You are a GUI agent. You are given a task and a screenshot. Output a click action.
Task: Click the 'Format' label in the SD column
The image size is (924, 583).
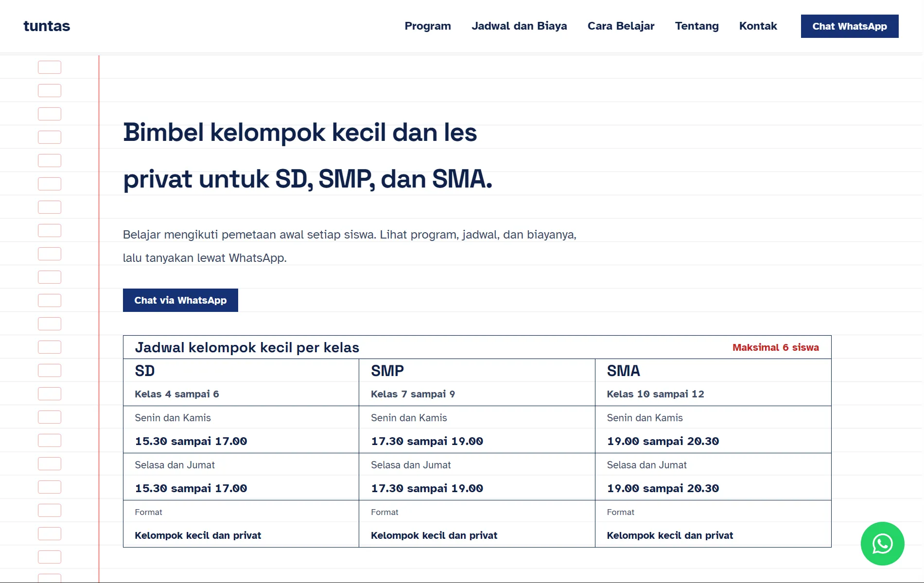pyautogui.click(x=149, y=512)
